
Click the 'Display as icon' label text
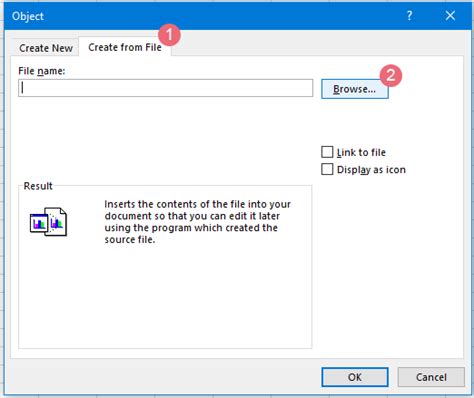(x=371, y=170)
